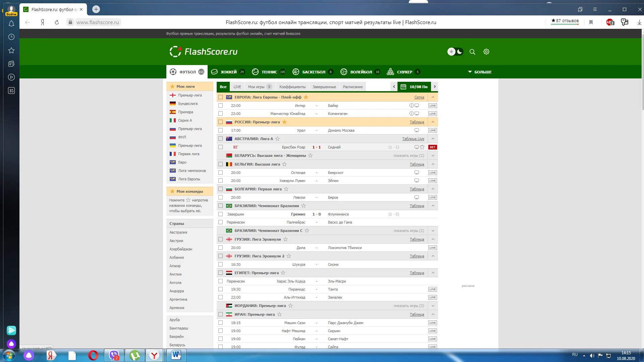Select the Теннис sport tab
Image resolution: width=644 pixels, height=362 pixels.
click(269, 72)
